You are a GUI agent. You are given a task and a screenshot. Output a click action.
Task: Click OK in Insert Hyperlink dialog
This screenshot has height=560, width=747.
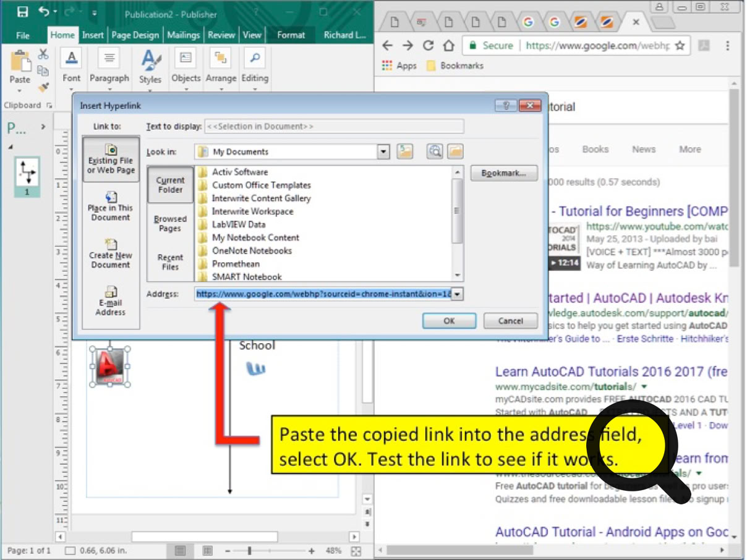point(449,321)
